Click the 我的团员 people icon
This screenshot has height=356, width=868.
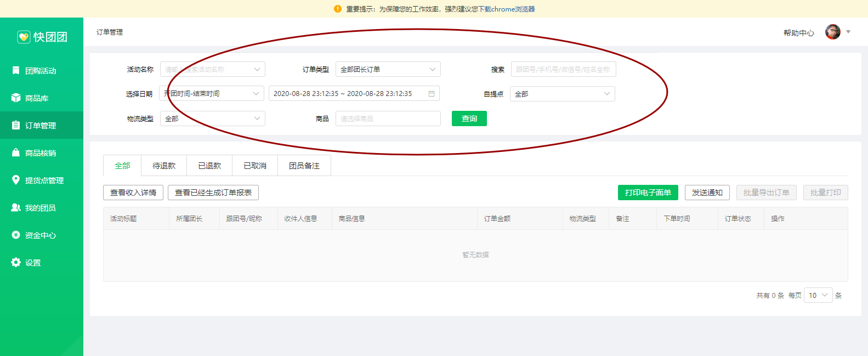16,207
